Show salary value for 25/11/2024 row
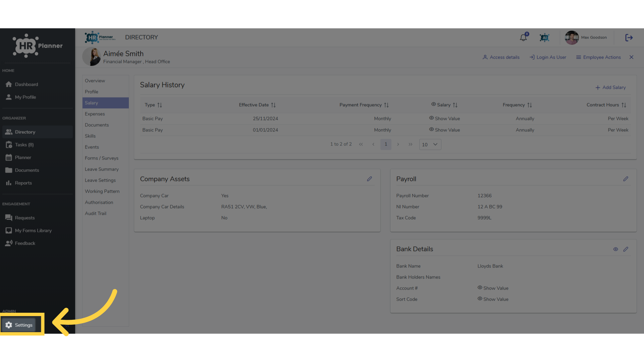The height and width of the screenshot is (362, 644). (x=444, y=118)
